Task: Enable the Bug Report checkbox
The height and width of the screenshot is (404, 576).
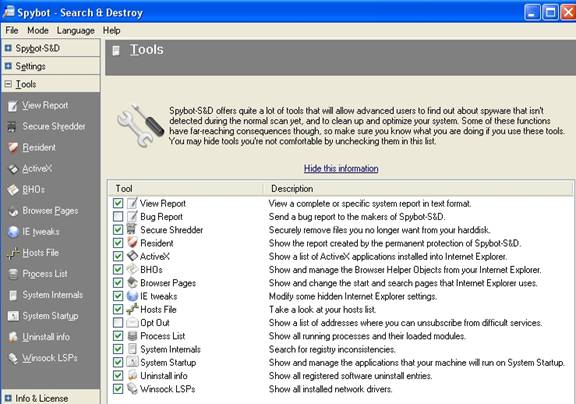Action: [118, 217]
